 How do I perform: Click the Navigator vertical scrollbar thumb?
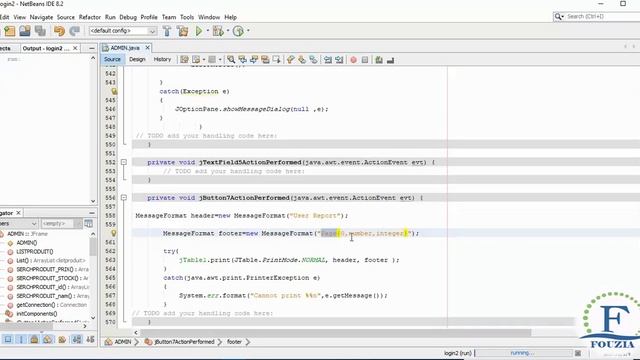point(93,247)
